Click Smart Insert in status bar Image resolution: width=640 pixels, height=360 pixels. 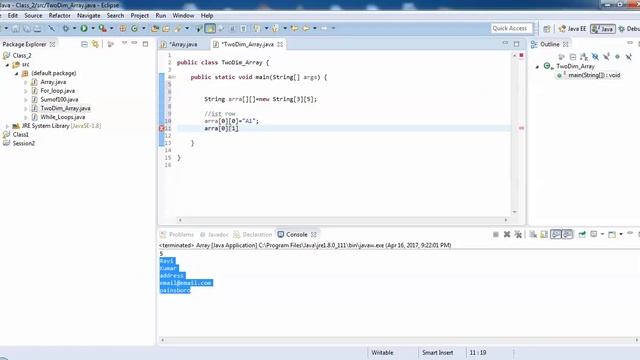(x=438, y=353)
